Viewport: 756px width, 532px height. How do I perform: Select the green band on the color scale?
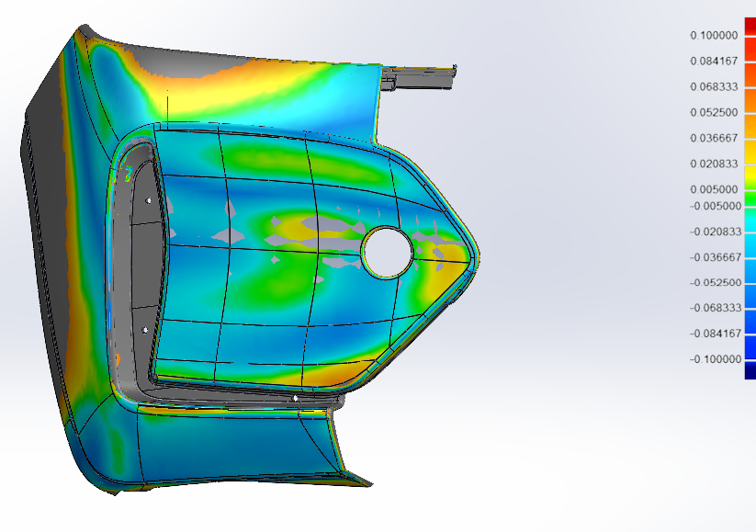[750, 198]
